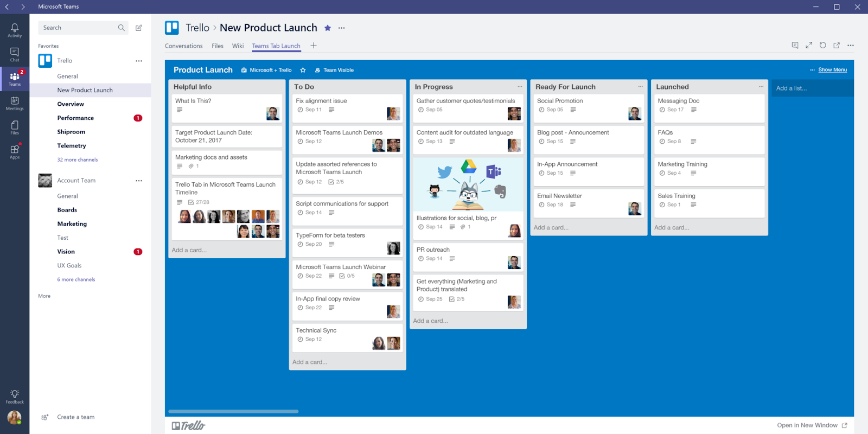Switch to Wiki tab
The image size is (868, 434).
pyautogui.click(x=238, y=46)
